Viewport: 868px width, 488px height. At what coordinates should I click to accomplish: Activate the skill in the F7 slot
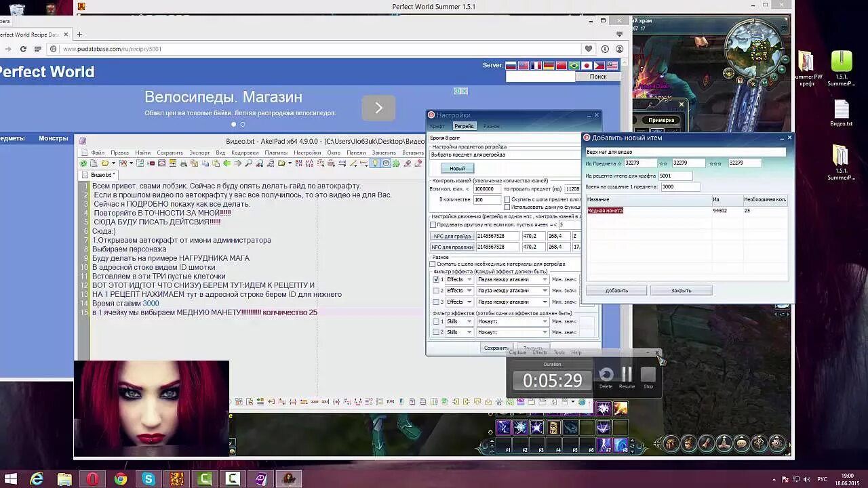(x=604, y=445)
